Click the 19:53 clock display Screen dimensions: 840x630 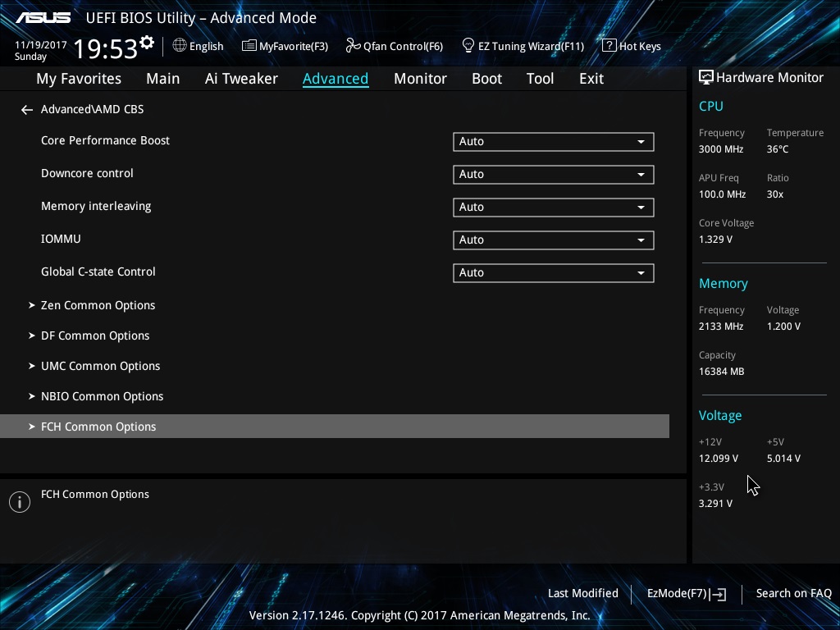pos(105,49)
